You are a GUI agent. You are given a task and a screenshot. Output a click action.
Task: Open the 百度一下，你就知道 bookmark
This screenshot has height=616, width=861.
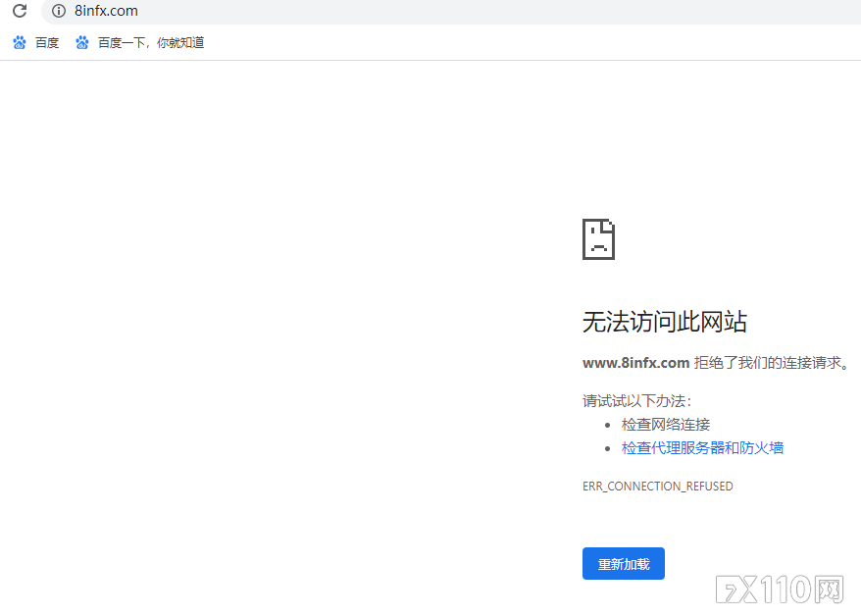pos(139,42)
